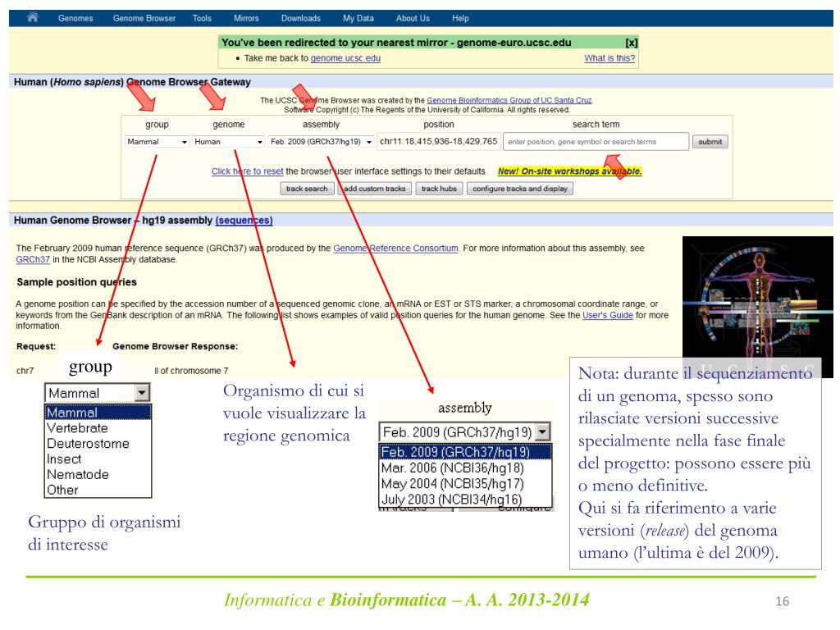Open the On-site workshops available link

569,171
